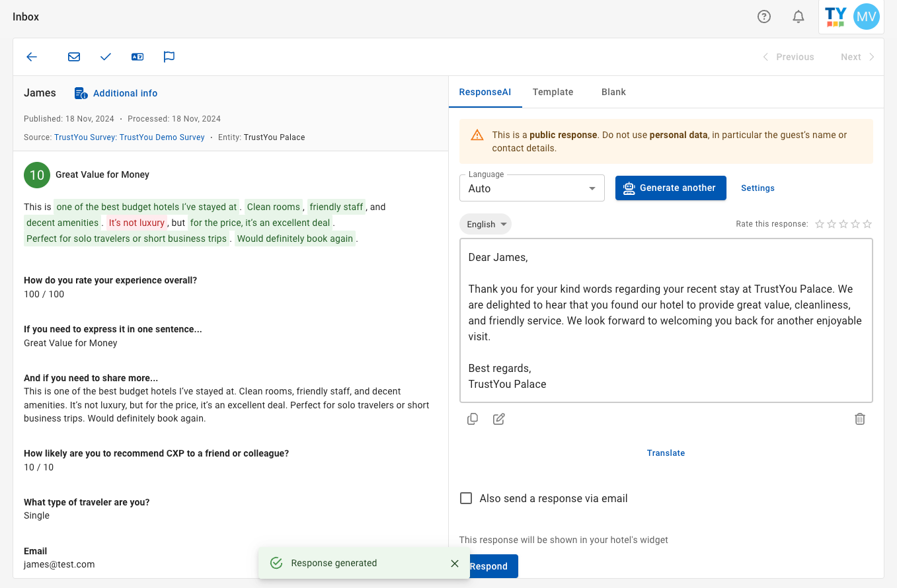Image resolution: width=897 pixels, height=588 pixels.
Task: Edit the generated response pencil icon
Action: click(499, 419)
